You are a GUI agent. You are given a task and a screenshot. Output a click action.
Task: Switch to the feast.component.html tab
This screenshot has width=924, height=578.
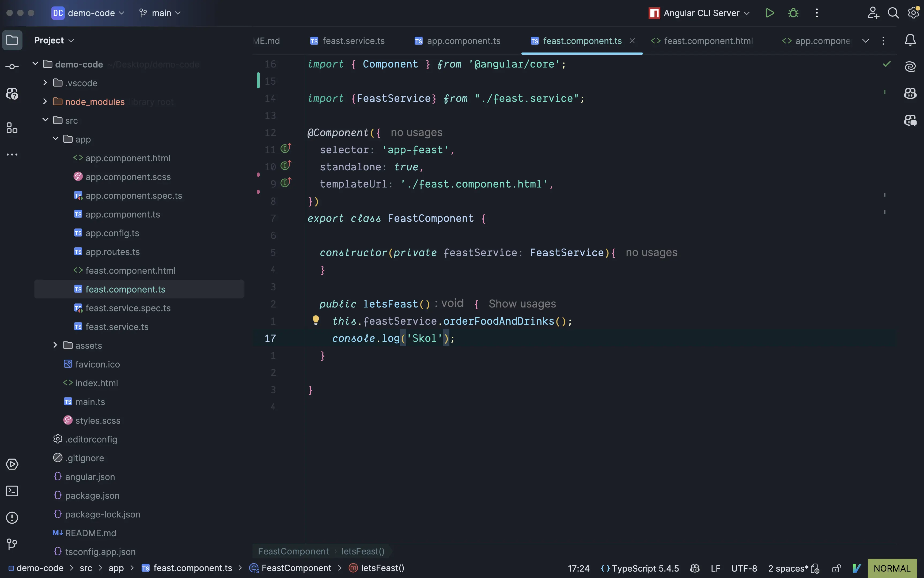[x=702, y=41]
